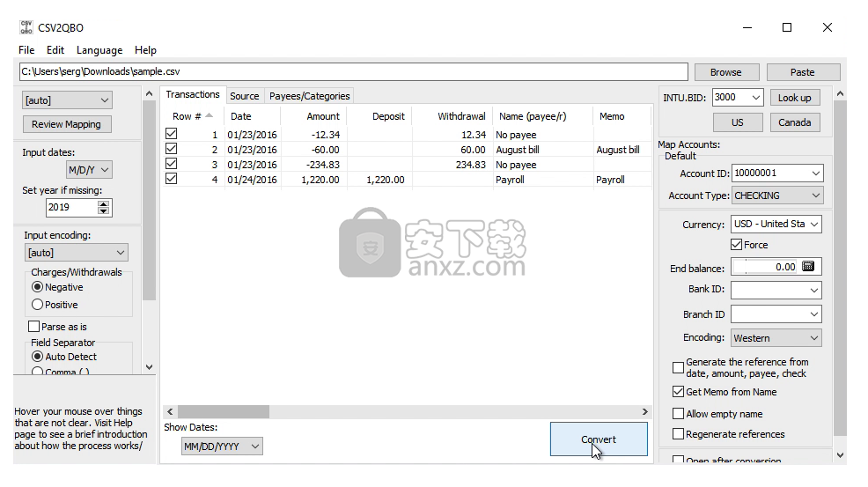Select the US button
Viewport: 868px width, 487px height.
(x=738, y=122)
